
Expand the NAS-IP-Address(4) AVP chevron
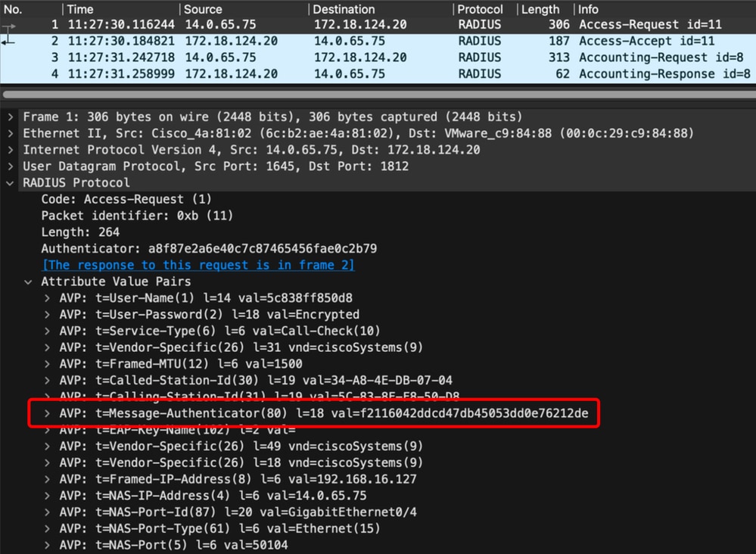pos(47,495)
